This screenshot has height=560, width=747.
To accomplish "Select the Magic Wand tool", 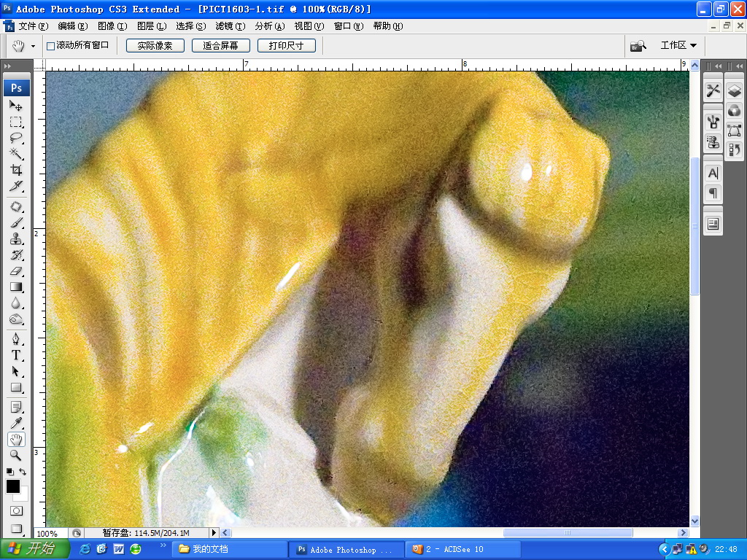I will click(x=16, y=153).
